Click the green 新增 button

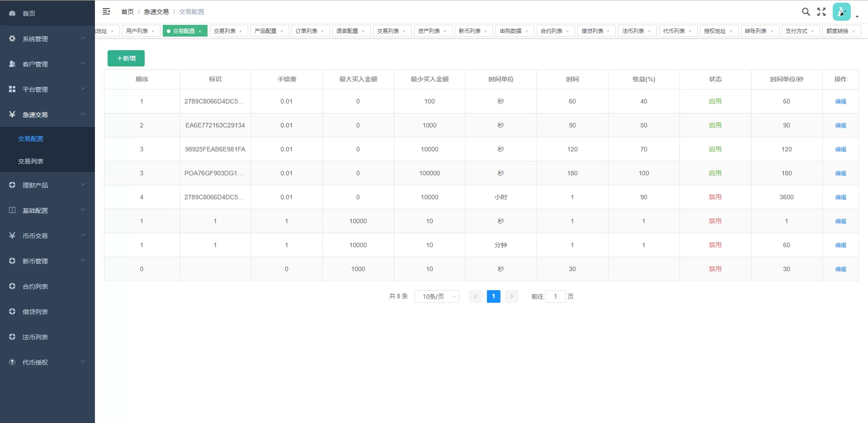[126, 58]
